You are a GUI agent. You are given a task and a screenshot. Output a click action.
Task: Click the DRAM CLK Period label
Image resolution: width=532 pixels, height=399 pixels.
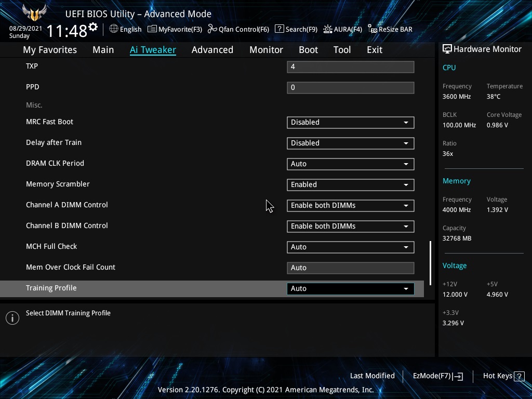click(55, 163)
